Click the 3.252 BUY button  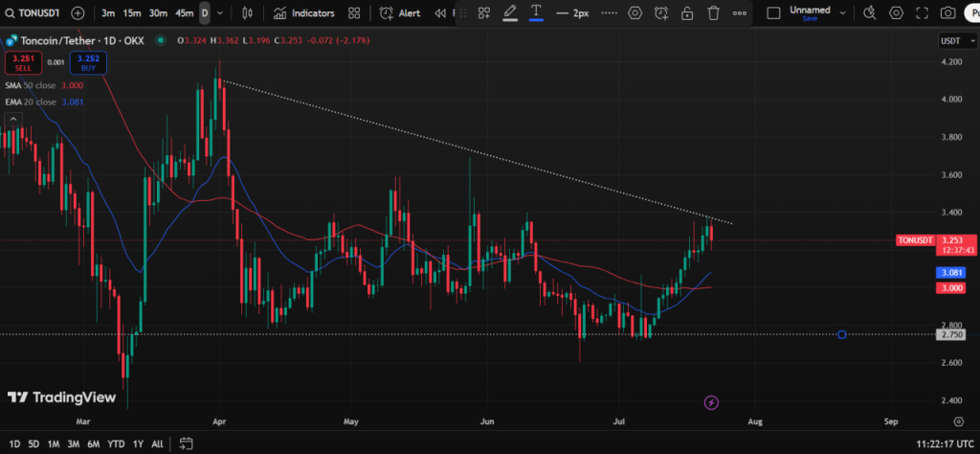88,62
